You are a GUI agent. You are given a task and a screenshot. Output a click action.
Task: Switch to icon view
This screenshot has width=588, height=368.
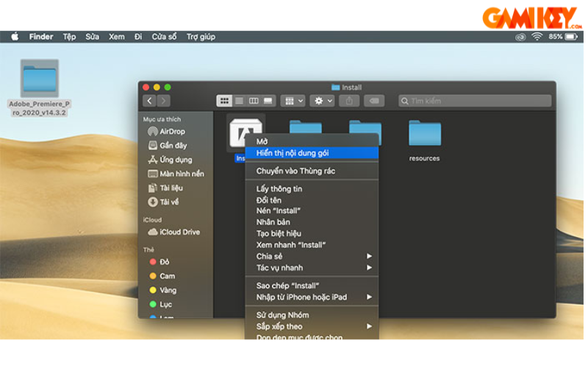[x=224, y=101]
